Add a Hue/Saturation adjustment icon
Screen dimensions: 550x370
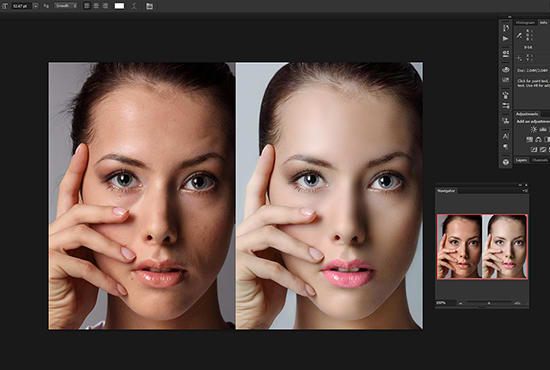pyautogui.click(x=530, y=140)
